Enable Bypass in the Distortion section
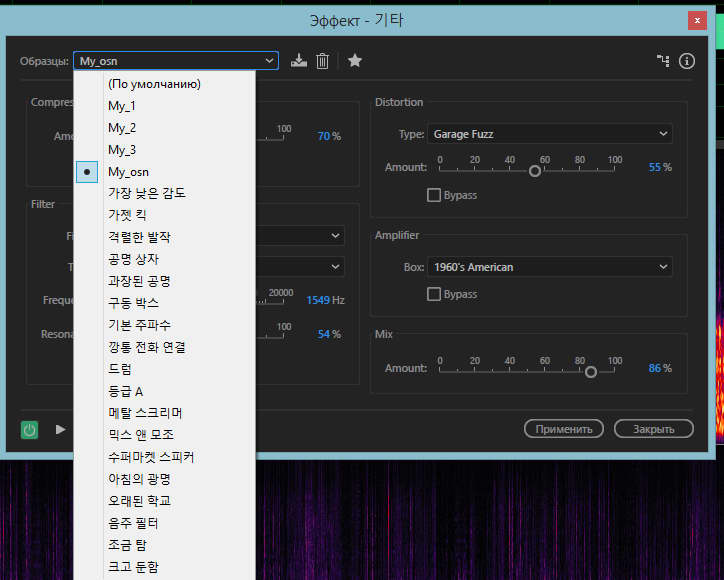The image size is (724, 580). 434,195
